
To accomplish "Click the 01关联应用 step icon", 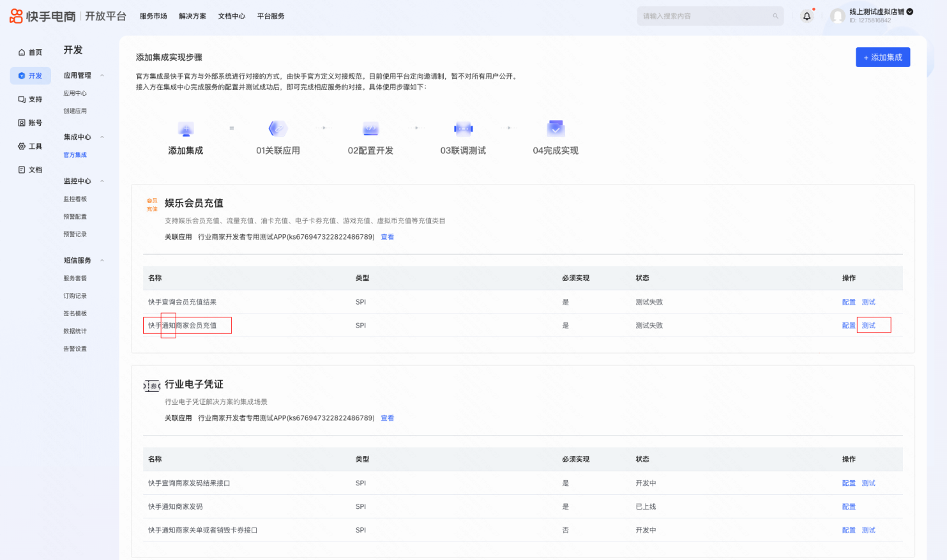I will point(278,128).
